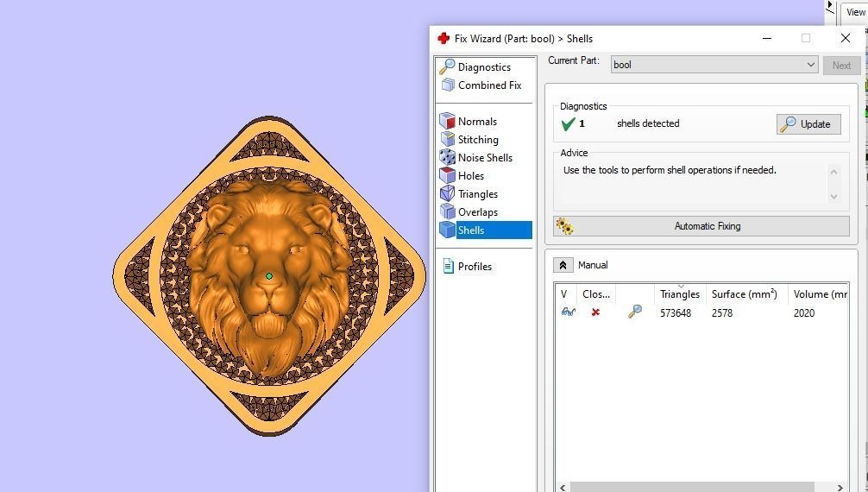Click the Advice text message
Screen dimensions: 868x492
pyautogui.click(x=670, y=170)
